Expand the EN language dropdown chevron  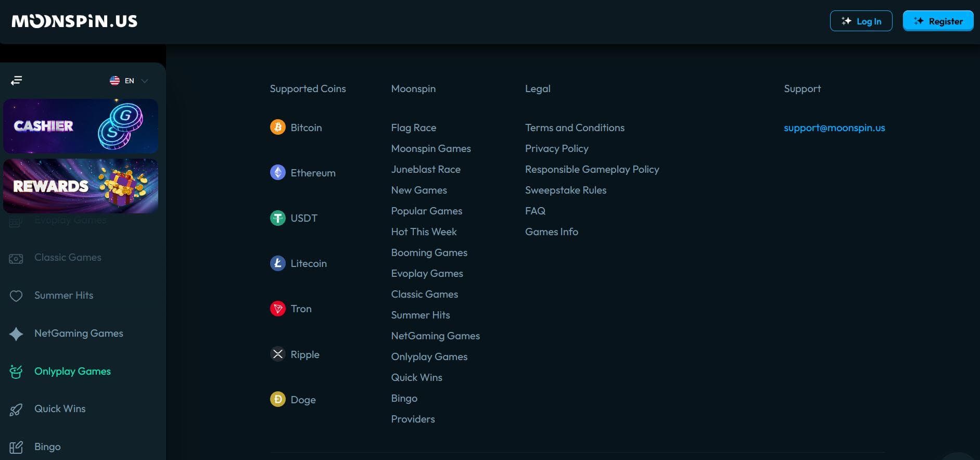pyautogui.click(x=145, y=81)
